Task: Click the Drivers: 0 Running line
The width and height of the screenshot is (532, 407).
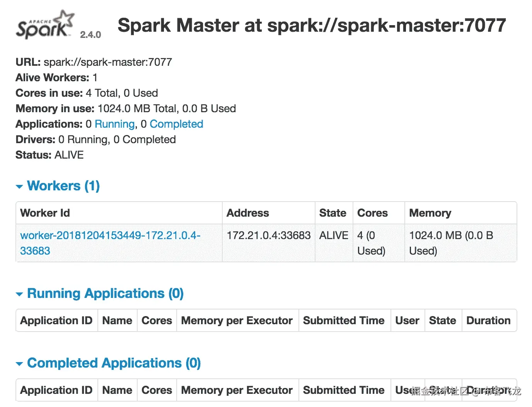Action: coord(95,139)
